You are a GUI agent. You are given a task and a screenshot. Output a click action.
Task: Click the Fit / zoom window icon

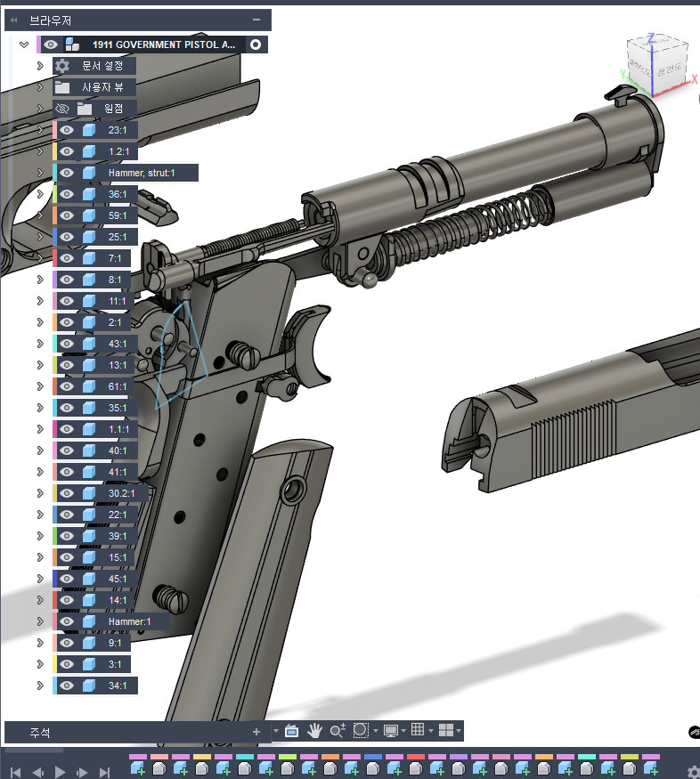pos(361,730)
